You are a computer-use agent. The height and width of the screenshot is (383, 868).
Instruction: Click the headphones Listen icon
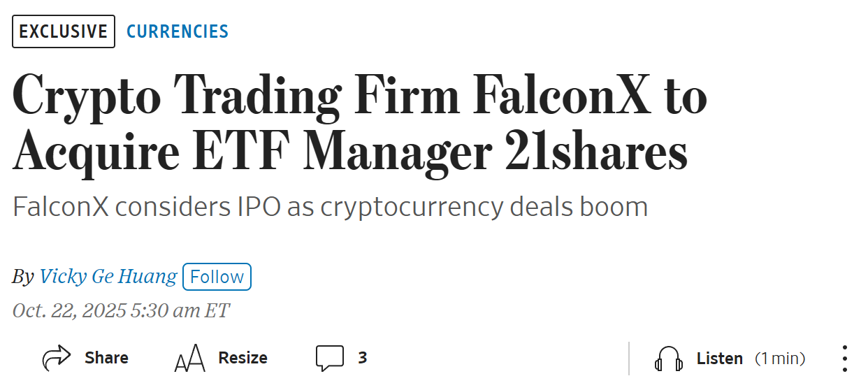pos(668,359)
